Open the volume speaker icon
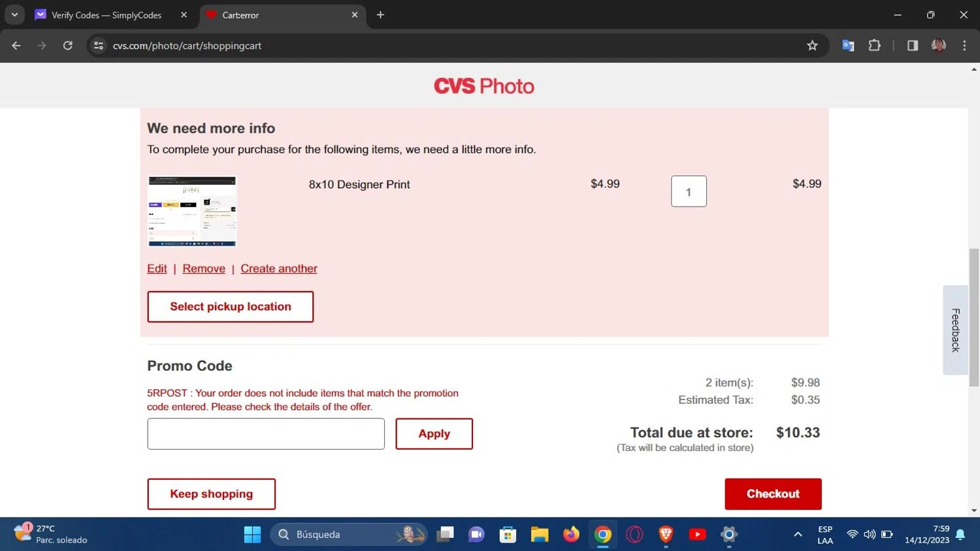980x551 pixels. pyautogui.click(x=870, y=535)
